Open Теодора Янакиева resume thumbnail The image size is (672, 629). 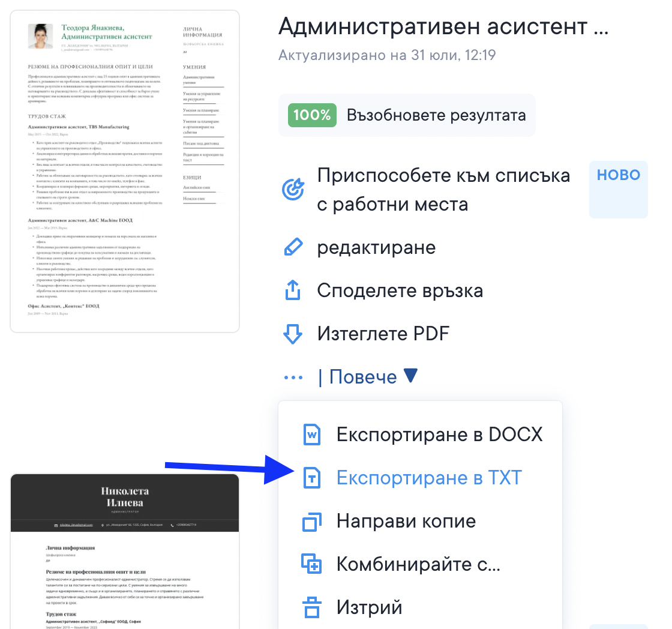click(x=125, y=171)
